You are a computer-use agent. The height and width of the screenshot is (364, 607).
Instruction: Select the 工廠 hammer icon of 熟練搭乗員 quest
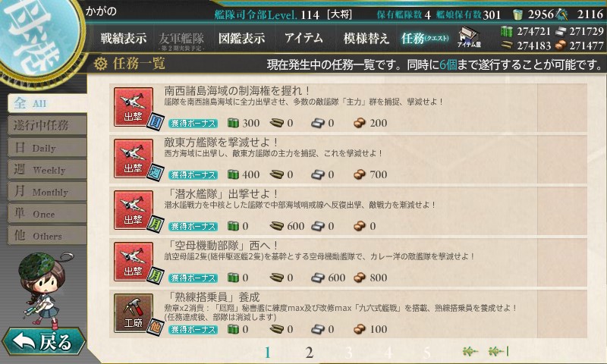[134, 313]
